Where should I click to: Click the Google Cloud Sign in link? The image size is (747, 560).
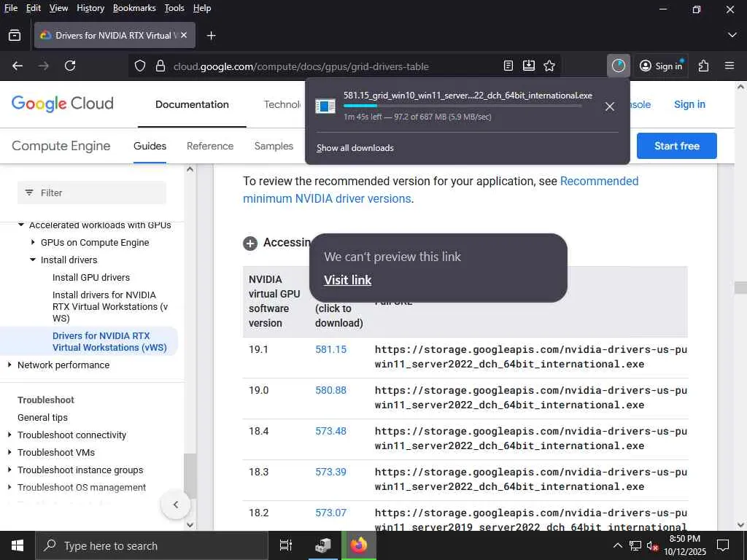point(689,104)
